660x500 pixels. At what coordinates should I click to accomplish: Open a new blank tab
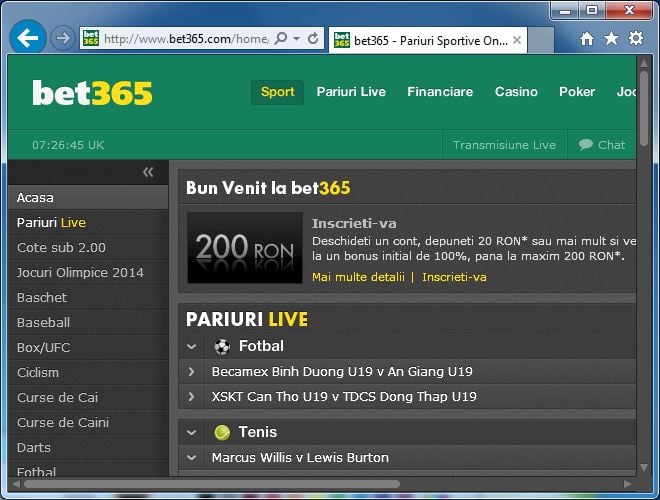click(540, 40)
